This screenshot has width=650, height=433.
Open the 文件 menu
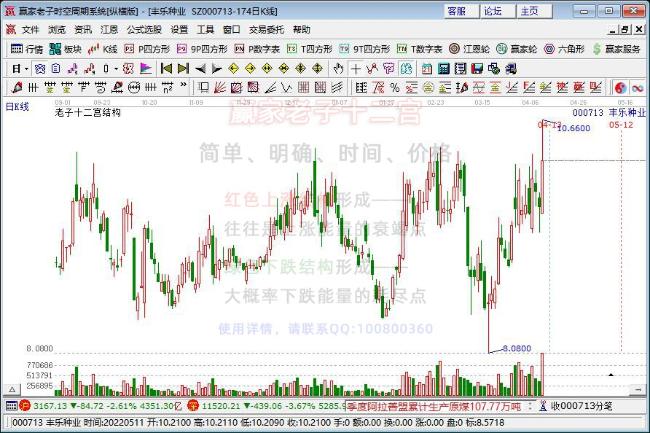(30, 29)
